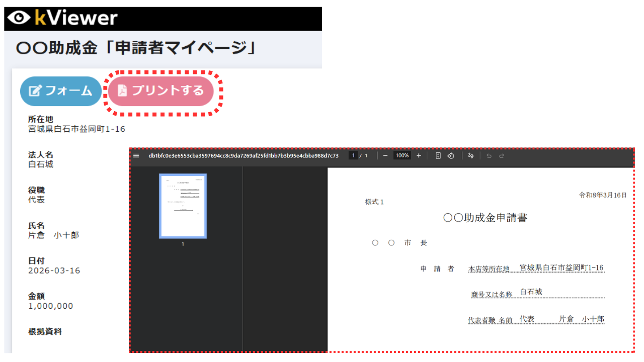Zoom out of the PDF document

point(385,155)
